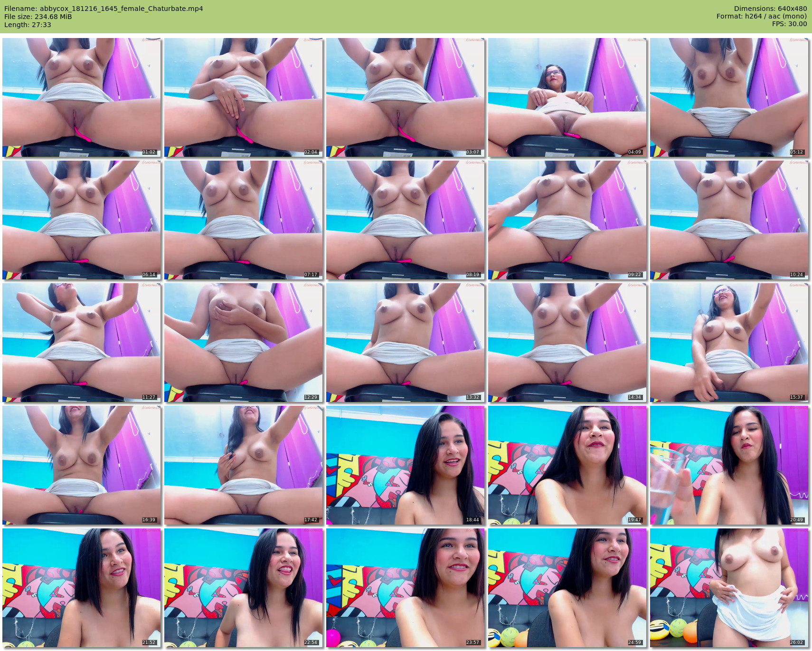Select the frame with timestamp 10:24

pyautogui.click(x=729, y=220)
